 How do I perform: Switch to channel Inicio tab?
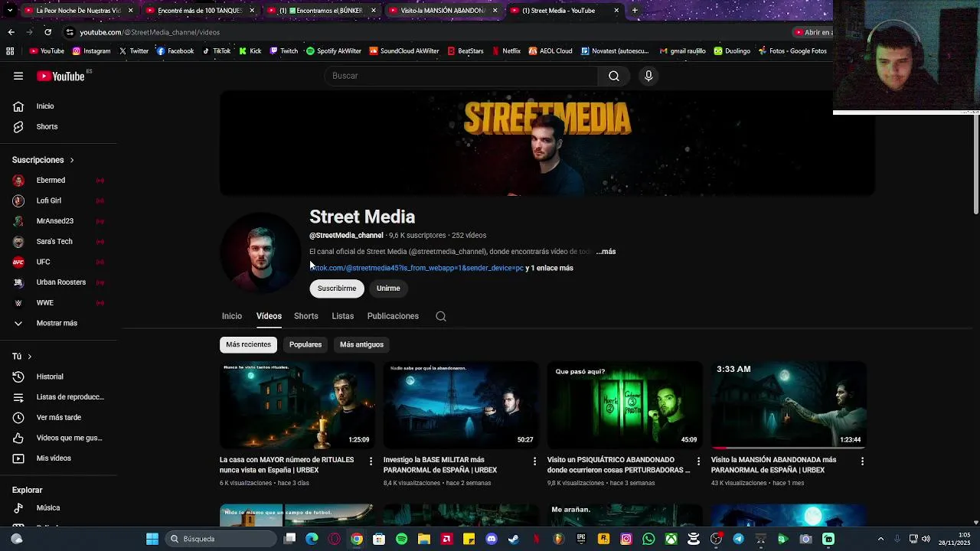pyautogui.click(x=231, y=316)
